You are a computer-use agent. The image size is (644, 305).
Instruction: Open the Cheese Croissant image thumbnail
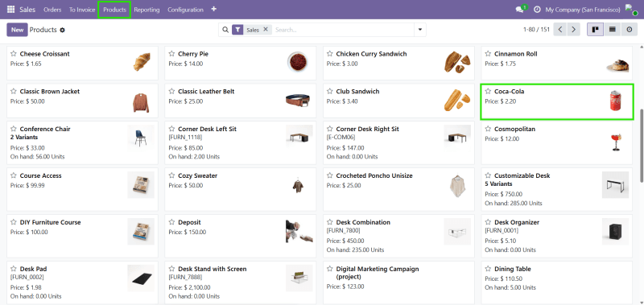pos(142,62)
